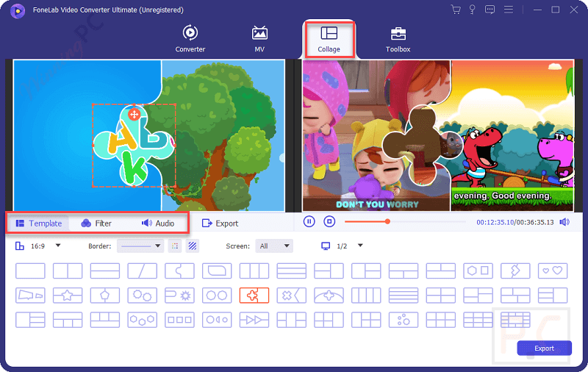This screenshot has height=372, width=588.
Task: Open the border color palette icon
Action: coord(175,246)
